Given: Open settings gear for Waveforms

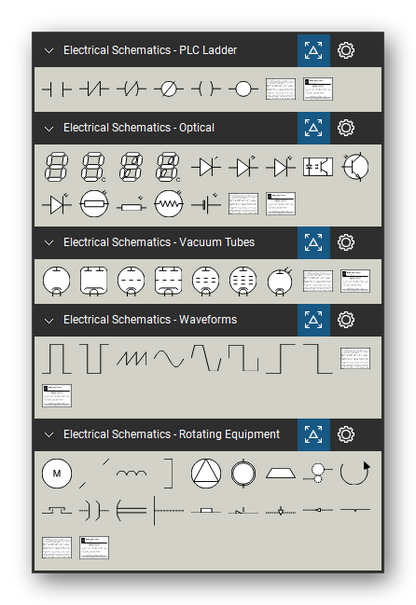Looking at the screenshot, I should point(346,320).
